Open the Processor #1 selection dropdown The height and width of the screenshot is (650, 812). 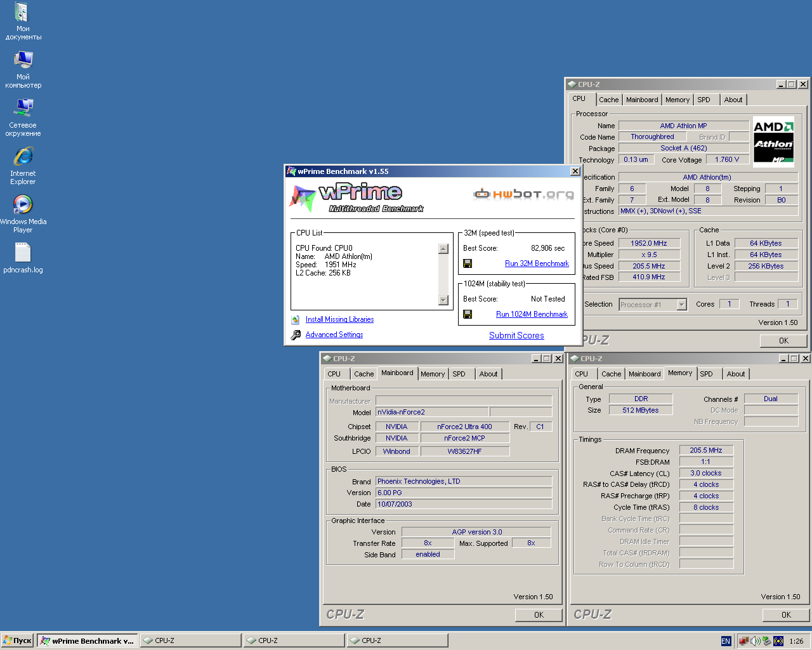(x=681, y=305)
